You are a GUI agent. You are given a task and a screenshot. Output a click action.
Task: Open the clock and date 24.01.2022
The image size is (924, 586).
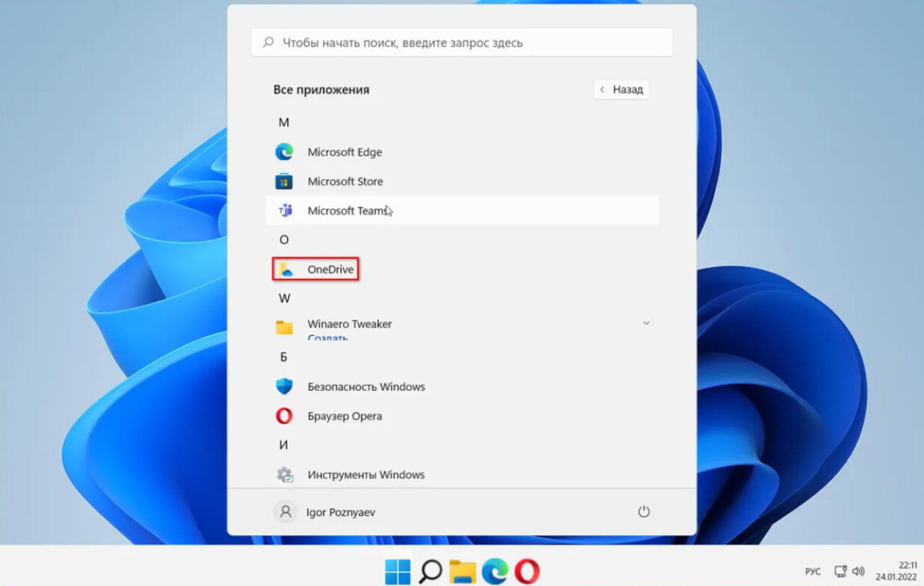[896, 571]
